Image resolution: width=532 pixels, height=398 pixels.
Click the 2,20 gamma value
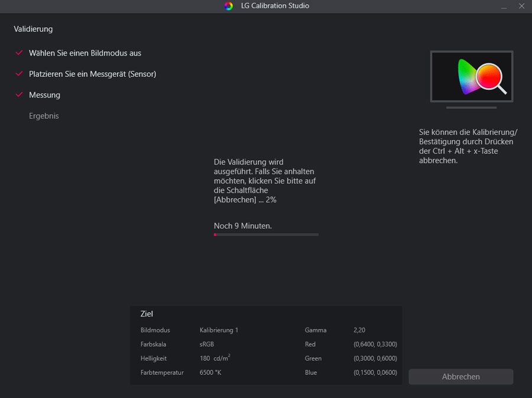point(359,330)
